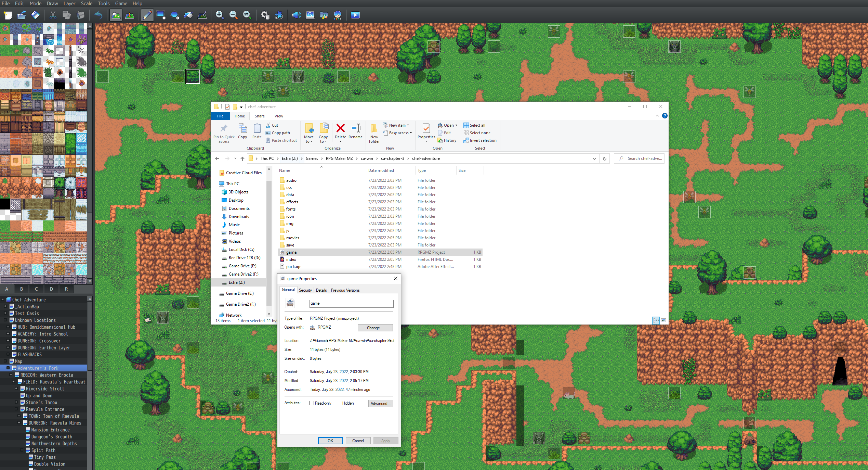Click Cancel in game Properties dialog

click(358, 441)
